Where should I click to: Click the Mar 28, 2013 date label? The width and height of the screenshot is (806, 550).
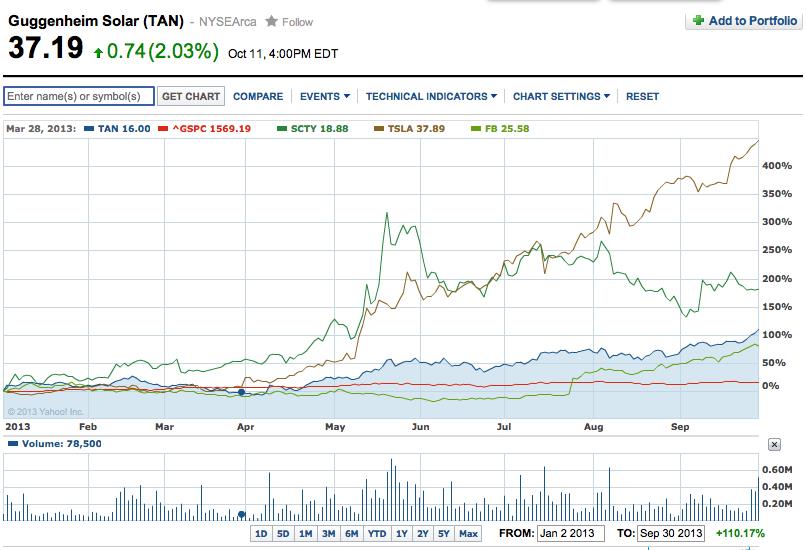pos(41,129)
